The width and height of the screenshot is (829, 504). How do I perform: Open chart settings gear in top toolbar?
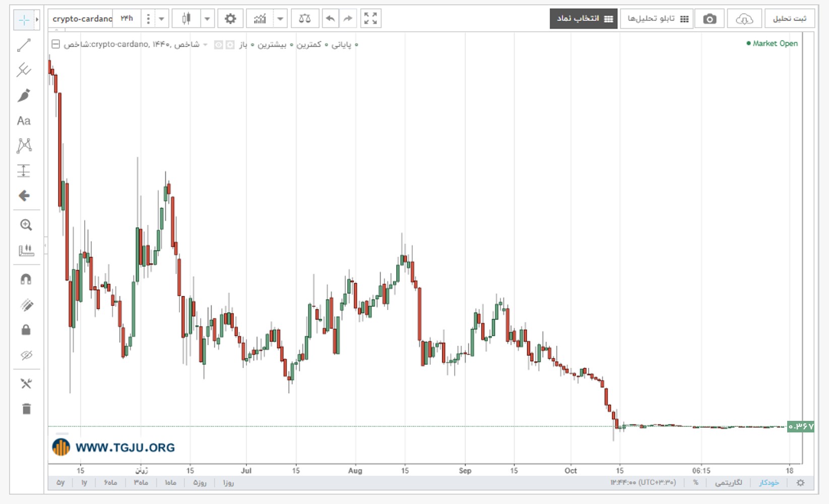click(x=230, y=19)
